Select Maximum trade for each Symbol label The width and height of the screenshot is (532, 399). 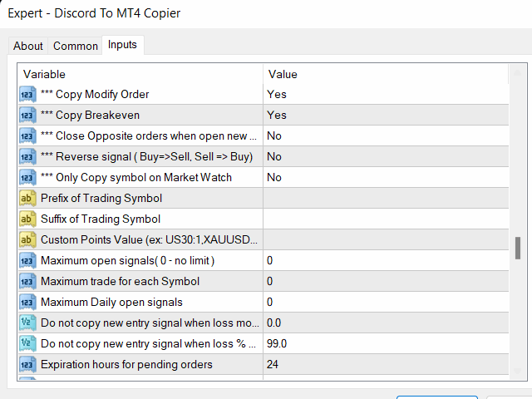pyautogui.click(x=120, y=281)
